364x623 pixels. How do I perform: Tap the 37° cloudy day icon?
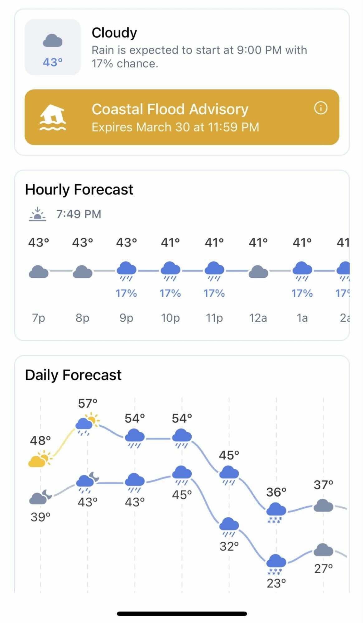323,505
